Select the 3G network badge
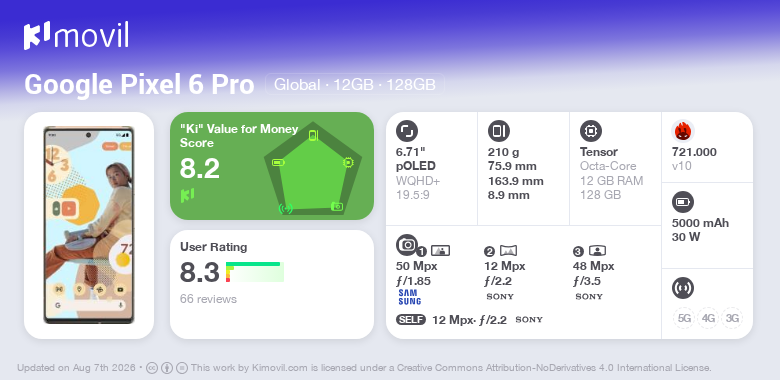The image size is (780, 380). click(x=732, y=318)
